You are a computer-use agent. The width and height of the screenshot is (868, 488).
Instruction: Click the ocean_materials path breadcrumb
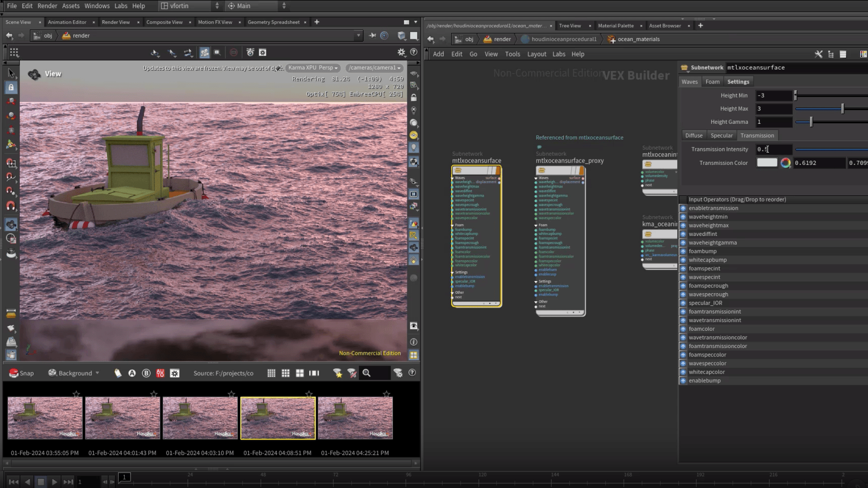(633, 39)
